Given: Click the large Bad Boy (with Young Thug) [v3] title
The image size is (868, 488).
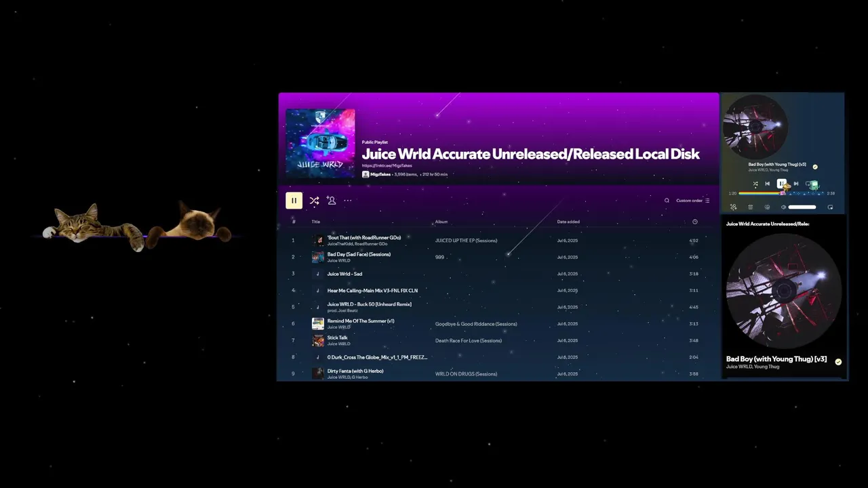Looking at the screenshot, I should tap(776, 359).
